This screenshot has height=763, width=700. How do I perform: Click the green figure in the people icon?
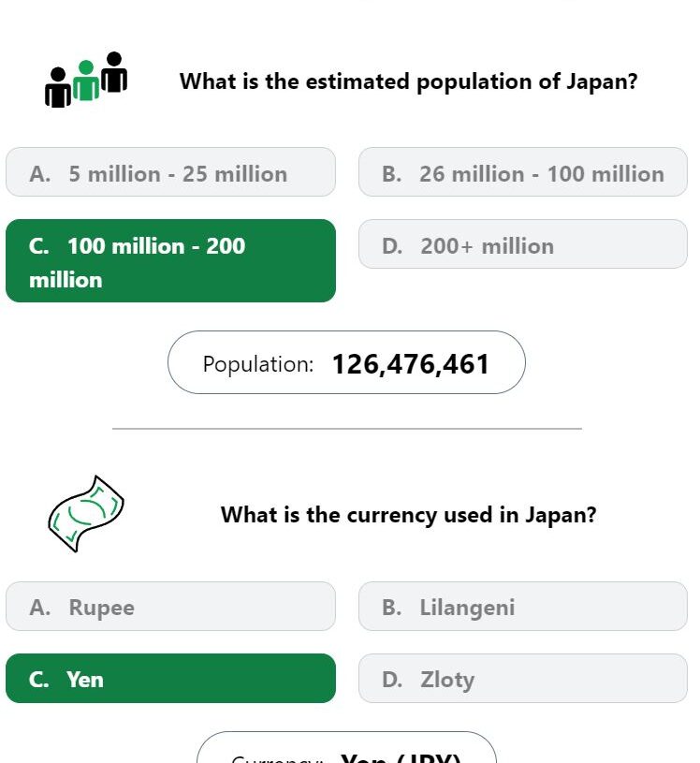[86, 81]
